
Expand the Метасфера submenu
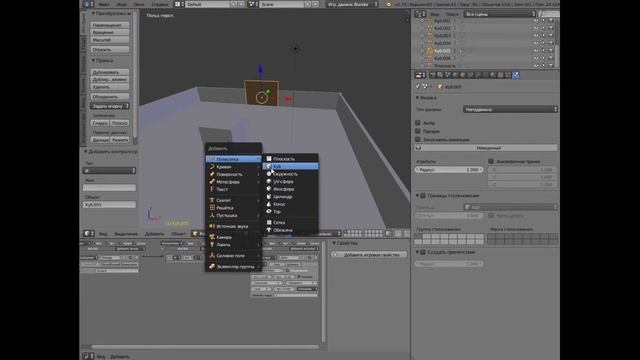click(x=233, y=182)
